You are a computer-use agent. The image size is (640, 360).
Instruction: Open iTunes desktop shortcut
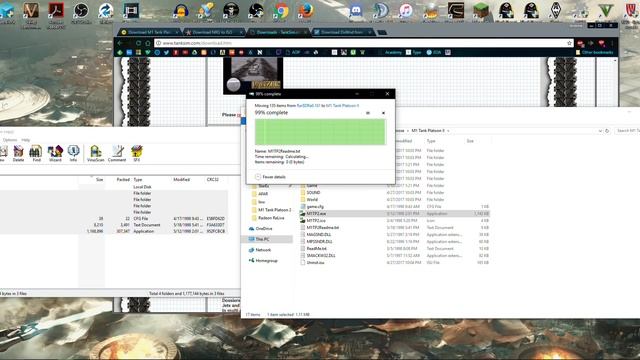click(406, 11)
